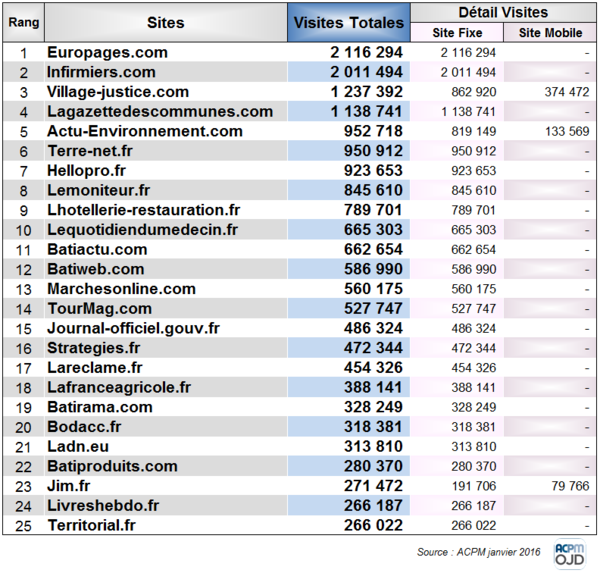The width and height of the screenshot is (600, 573).
Task: Click the bold total 789 701
Action: pyautogui.click(x=373, y=210)
